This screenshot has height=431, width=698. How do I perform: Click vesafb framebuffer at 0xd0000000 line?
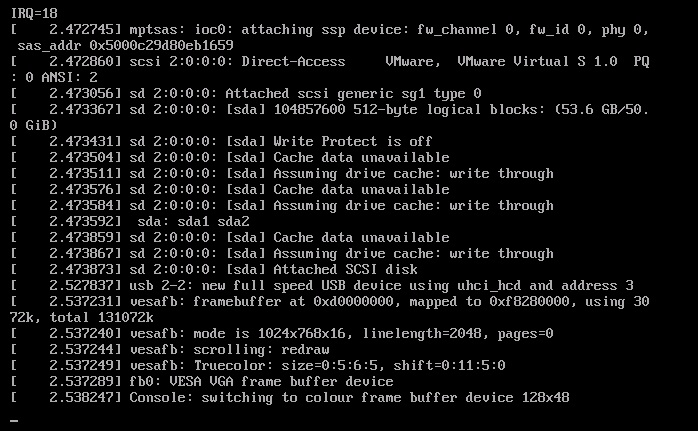(329, 302)
